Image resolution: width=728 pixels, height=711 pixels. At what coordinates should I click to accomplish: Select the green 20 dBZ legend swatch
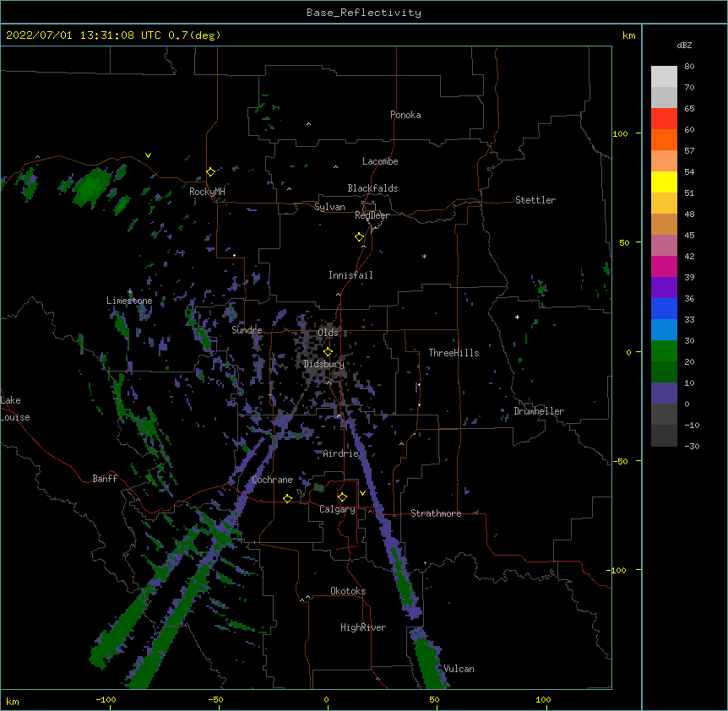(x=664, y=351)
